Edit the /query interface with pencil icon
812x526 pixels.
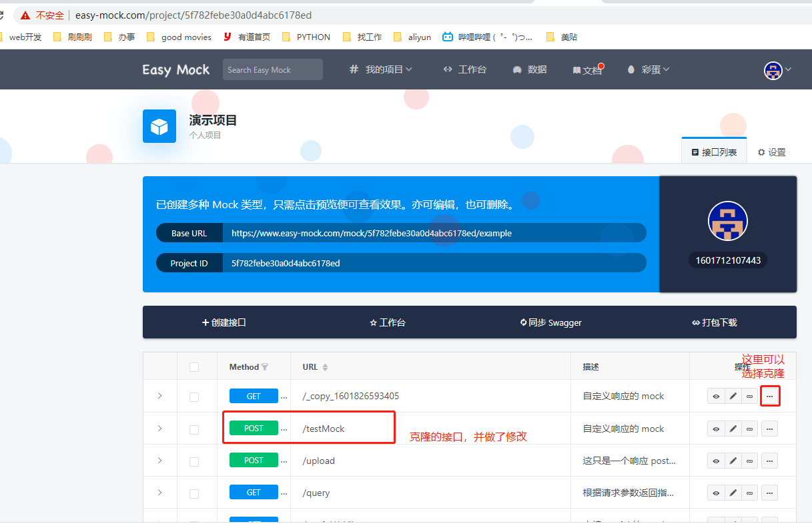coord(733,492)
